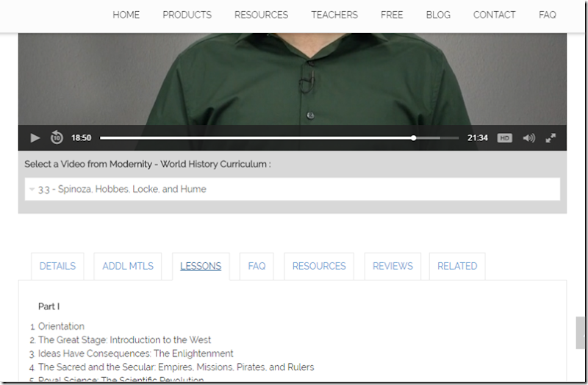Click total duration 21:34
This screenshot has height=385, width=588.
click(477, 138)
